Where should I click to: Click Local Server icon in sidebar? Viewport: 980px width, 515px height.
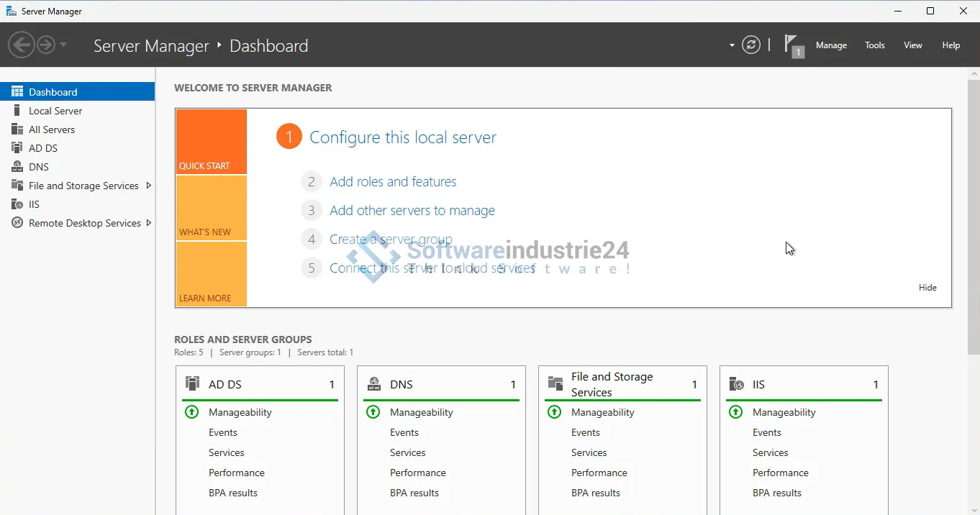[17, 111]
